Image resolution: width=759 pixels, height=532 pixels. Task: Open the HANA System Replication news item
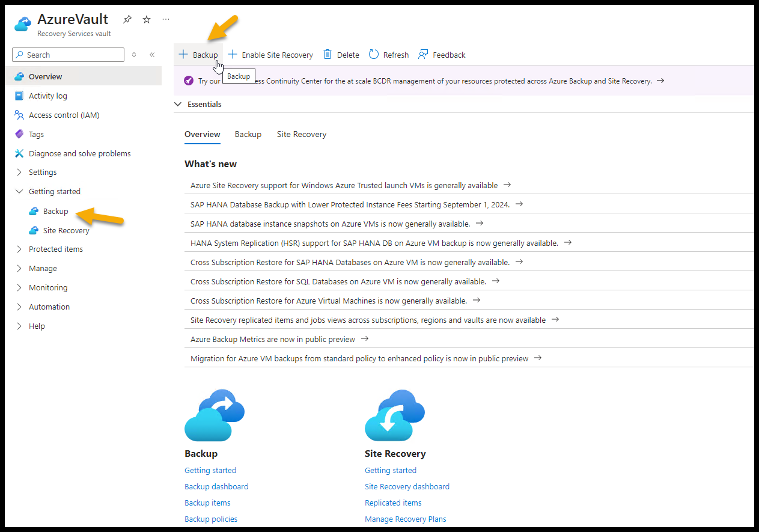click(x=374, y=243)
